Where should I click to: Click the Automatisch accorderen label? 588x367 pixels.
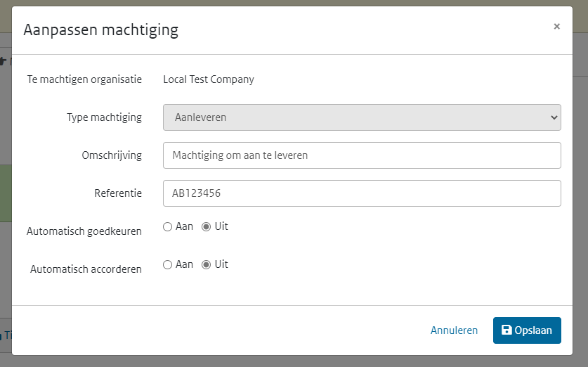coord(86,269)
